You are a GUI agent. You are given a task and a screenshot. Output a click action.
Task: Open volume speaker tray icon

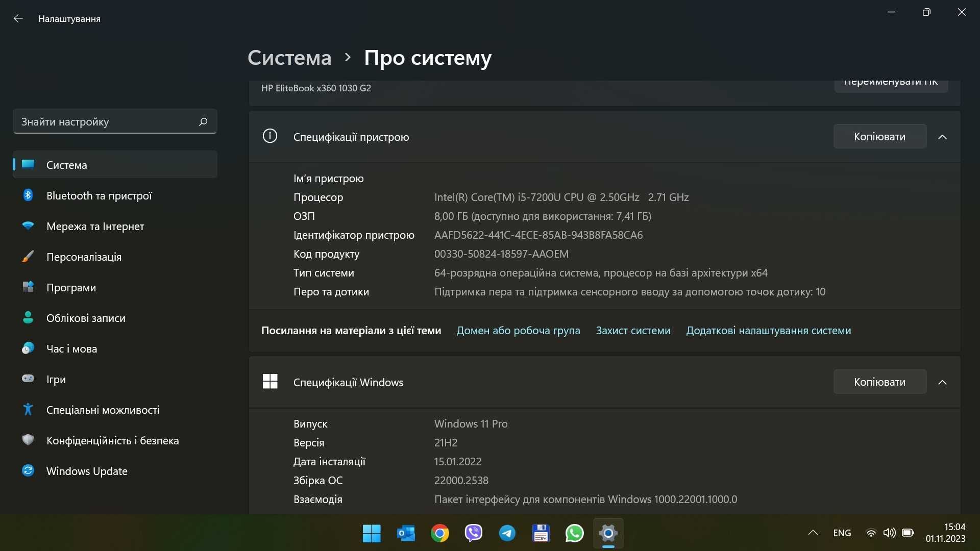pos(889,533)
